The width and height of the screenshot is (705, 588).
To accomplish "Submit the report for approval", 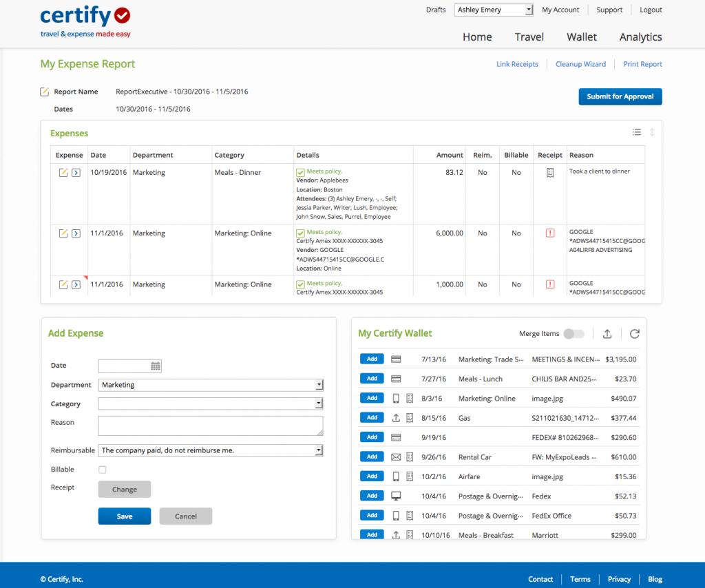I will click(620, 96).
